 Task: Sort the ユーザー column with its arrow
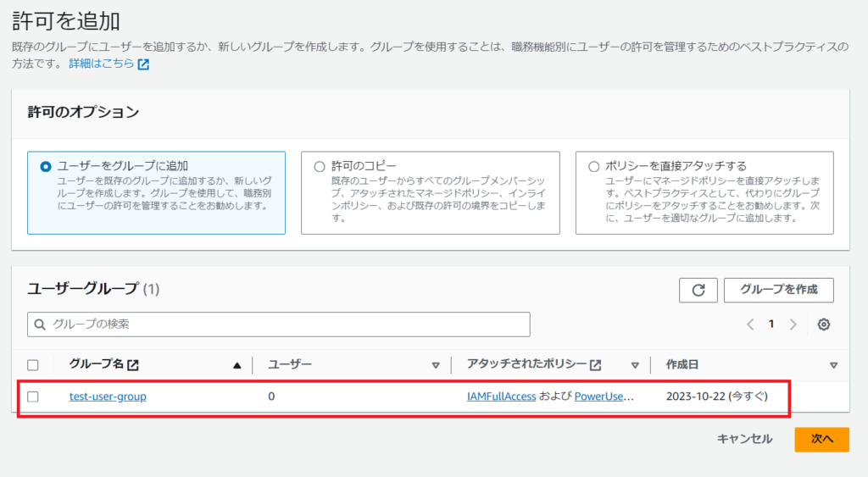coord(436,365)
